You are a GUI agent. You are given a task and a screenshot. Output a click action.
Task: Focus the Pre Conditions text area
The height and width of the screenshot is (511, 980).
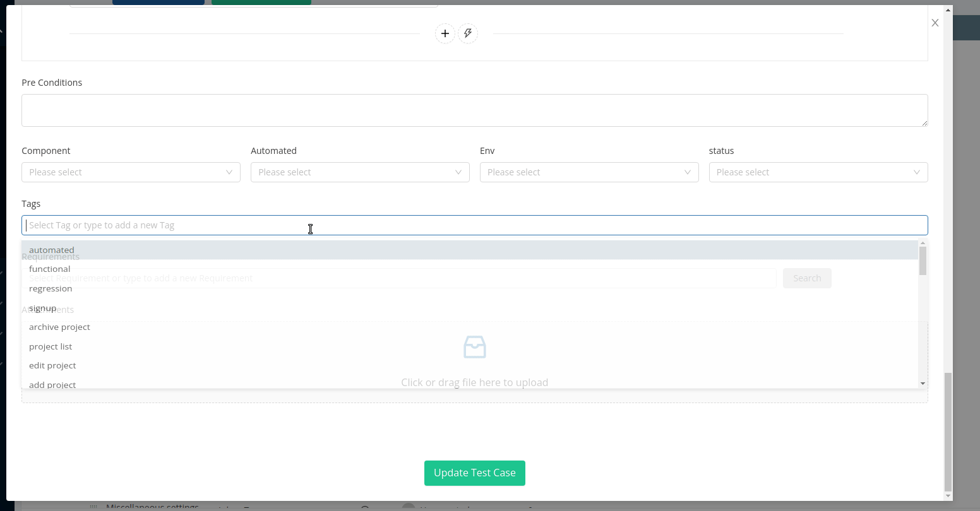[475, 110]
